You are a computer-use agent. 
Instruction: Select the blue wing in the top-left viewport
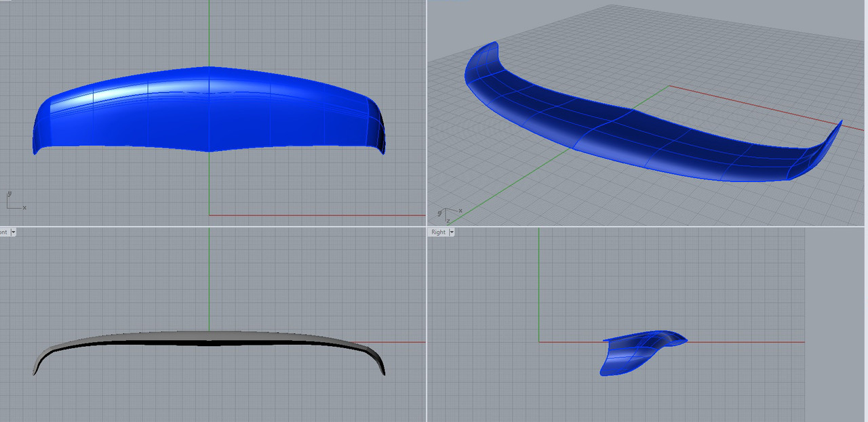(x=208, y=112)
